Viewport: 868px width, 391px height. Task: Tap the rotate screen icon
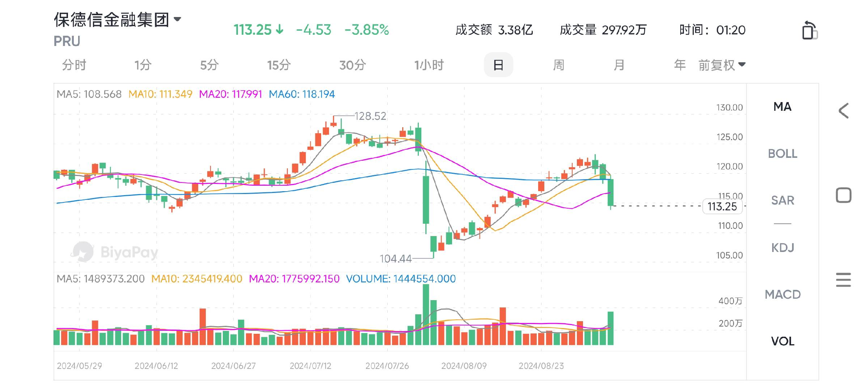tap(810, 30)
